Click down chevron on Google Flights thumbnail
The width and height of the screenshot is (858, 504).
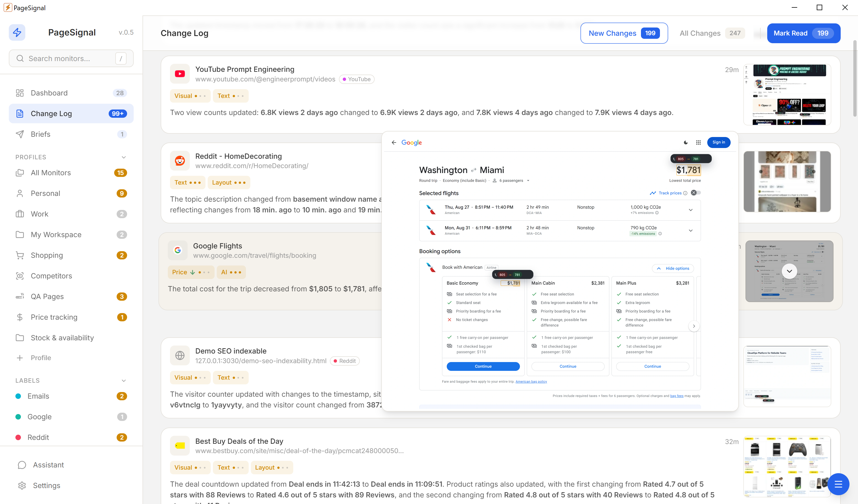click(789, 271)
